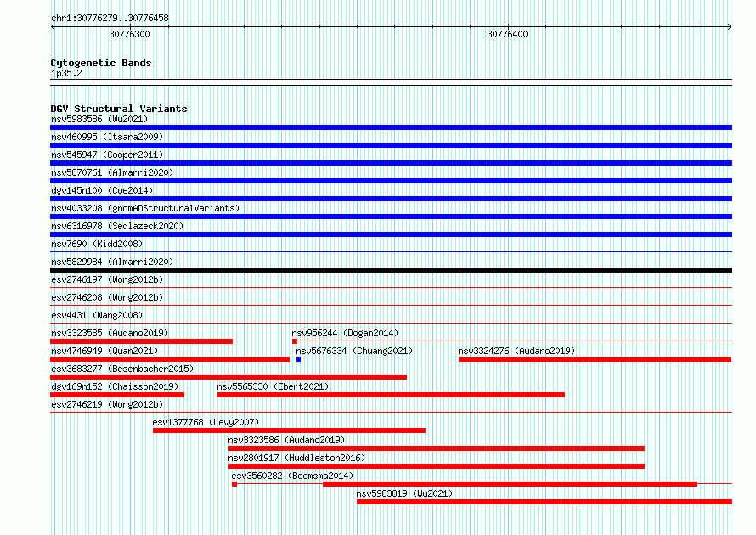Open esv4431 (Wang2008) variant label
756x535 pixels.
pyautogui.click(x=97, y=315)
